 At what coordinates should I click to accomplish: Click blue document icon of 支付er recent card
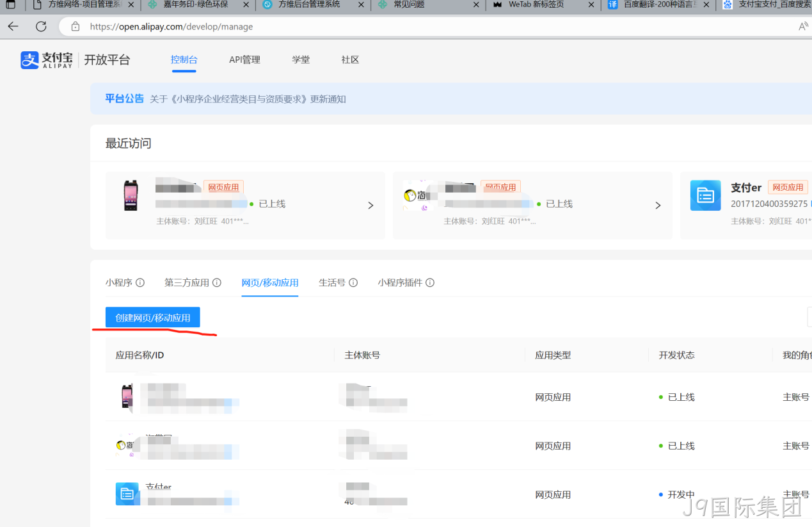pos(705,195)
